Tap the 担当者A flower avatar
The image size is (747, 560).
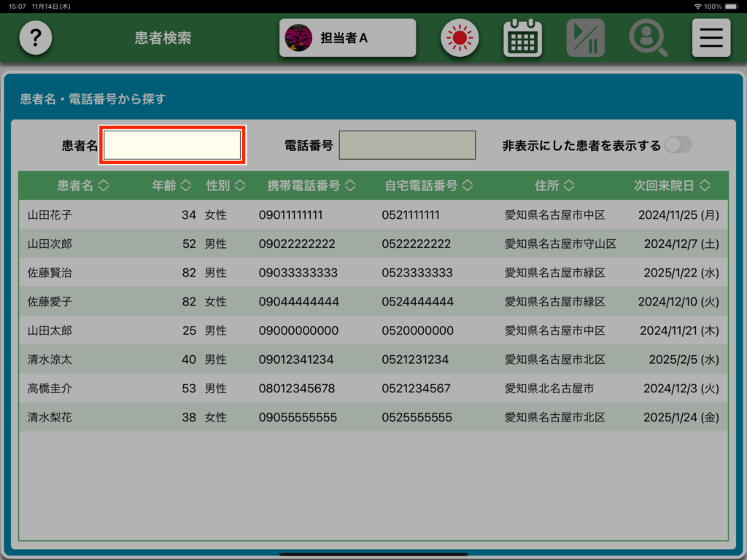pos(298,38)
